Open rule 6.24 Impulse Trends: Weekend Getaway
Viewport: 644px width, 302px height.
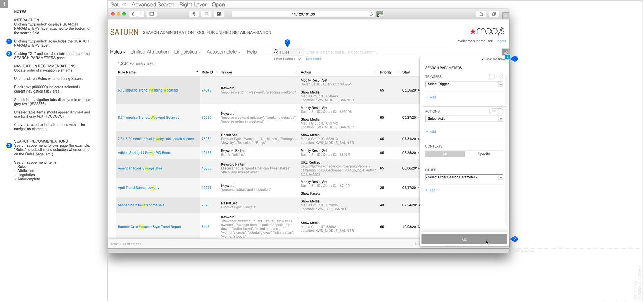pos(149,118)
